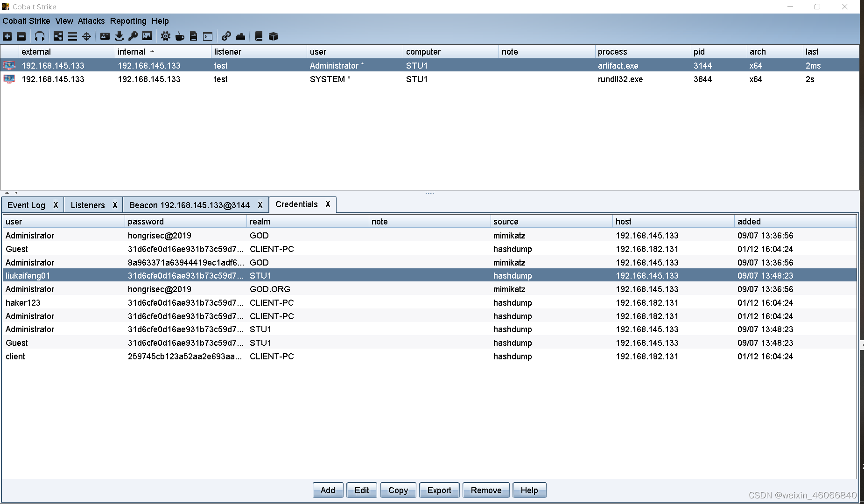The width and height of the screenshot is (864, 504).
Task: Click the Edit credential button
Action: pyautogui.click(x=362, y=490)
